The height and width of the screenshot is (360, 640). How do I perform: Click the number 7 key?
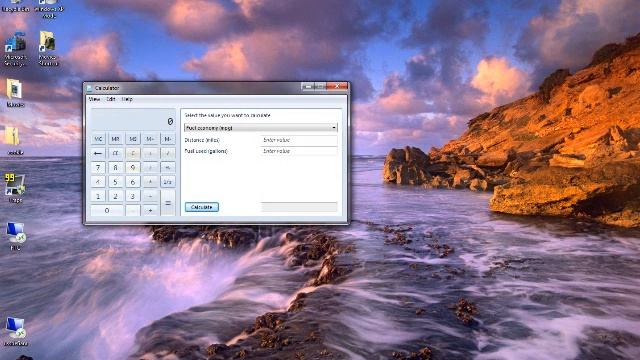click(x=98, y=168)
